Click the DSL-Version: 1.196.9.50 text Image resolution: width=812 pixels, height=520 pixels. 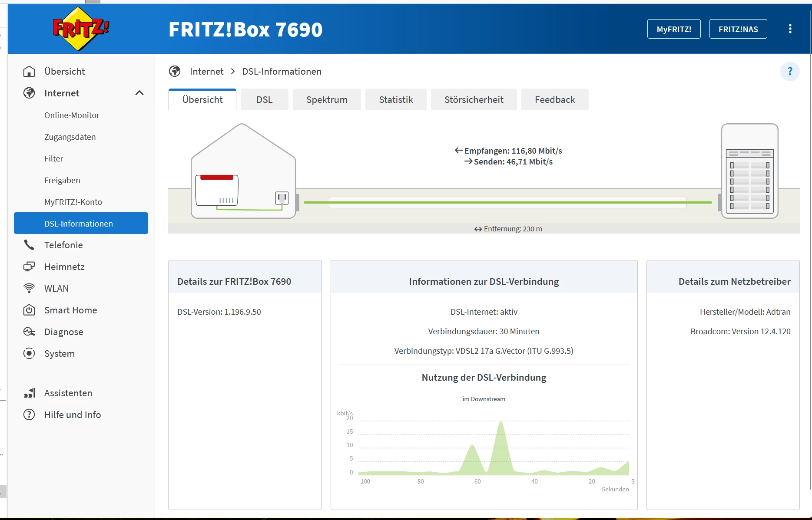point(219,312)
